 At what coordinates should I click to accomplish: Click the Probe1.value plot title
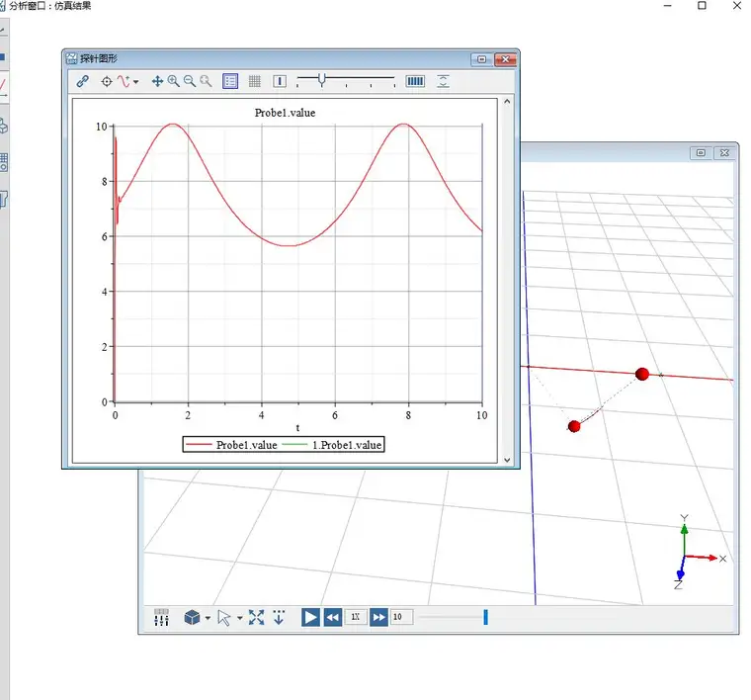click(285, 113)
